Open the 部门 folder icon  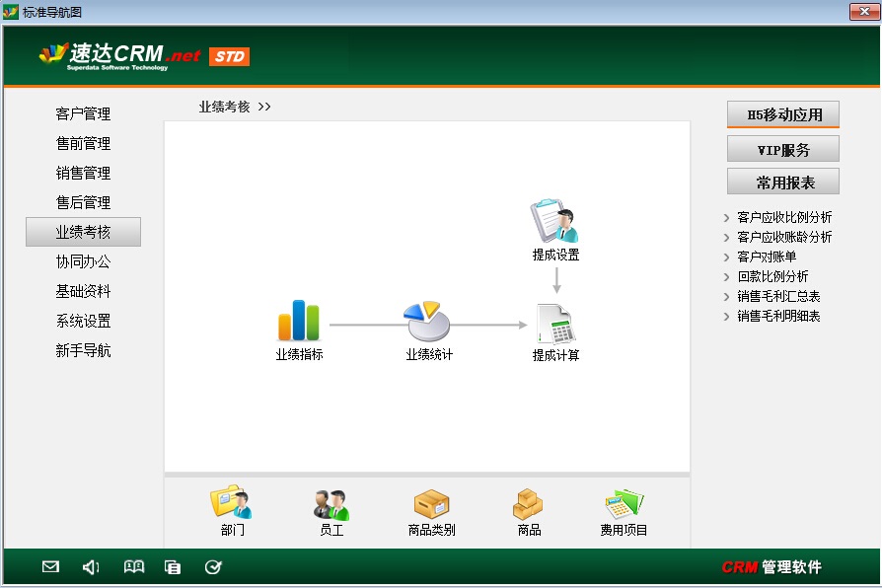[231, 501]
